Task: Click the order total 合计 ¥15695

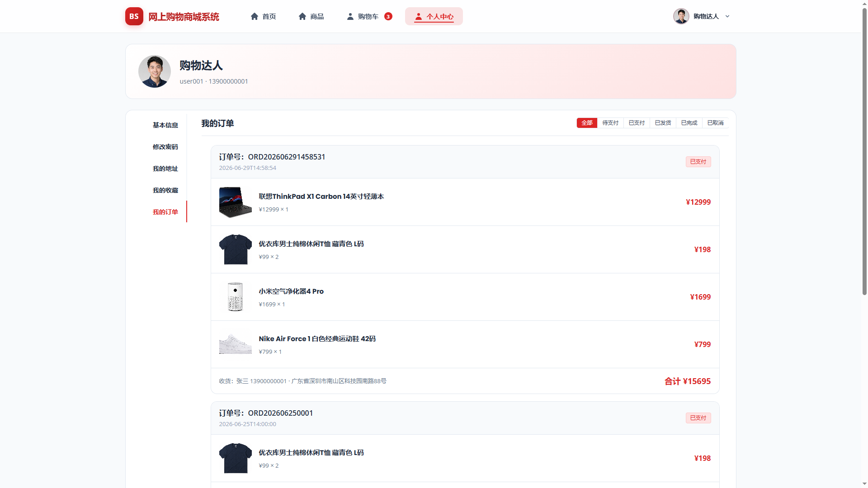Action: [688, 381]
